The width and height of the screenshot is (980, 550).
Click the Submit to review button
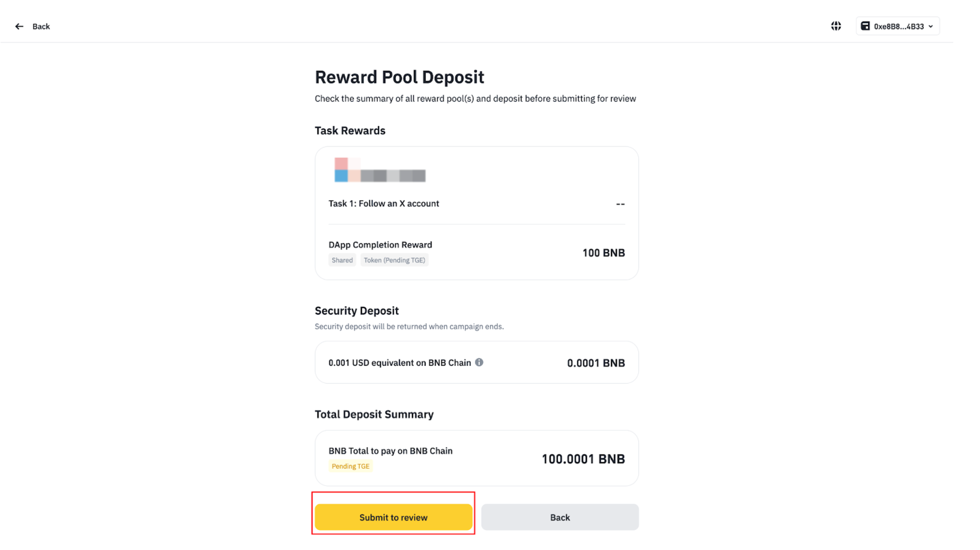point(393,517)
